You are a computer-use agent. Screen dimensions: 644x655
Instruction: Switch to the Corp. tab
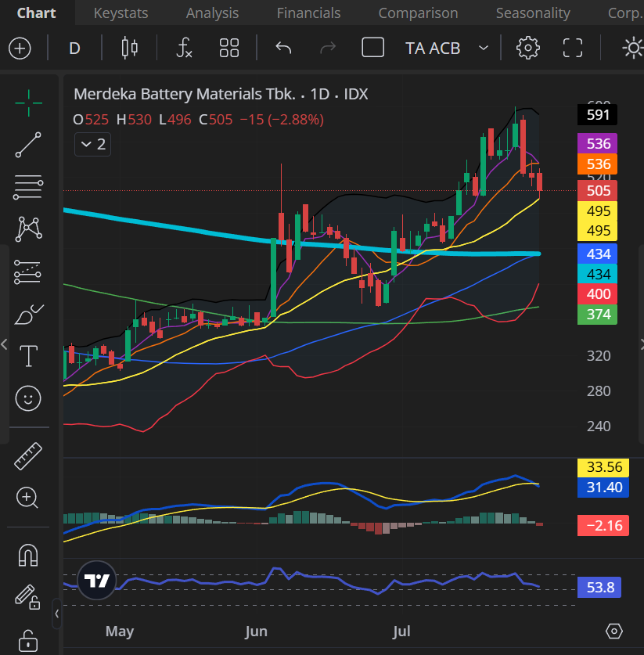(x=626, y=13)
